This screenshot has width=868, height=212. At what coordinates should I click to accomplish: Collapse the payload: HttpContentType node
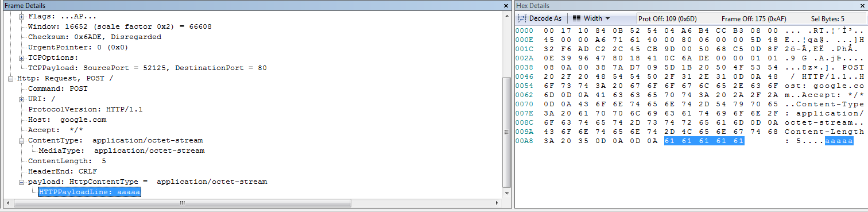[x=22, y=182]
